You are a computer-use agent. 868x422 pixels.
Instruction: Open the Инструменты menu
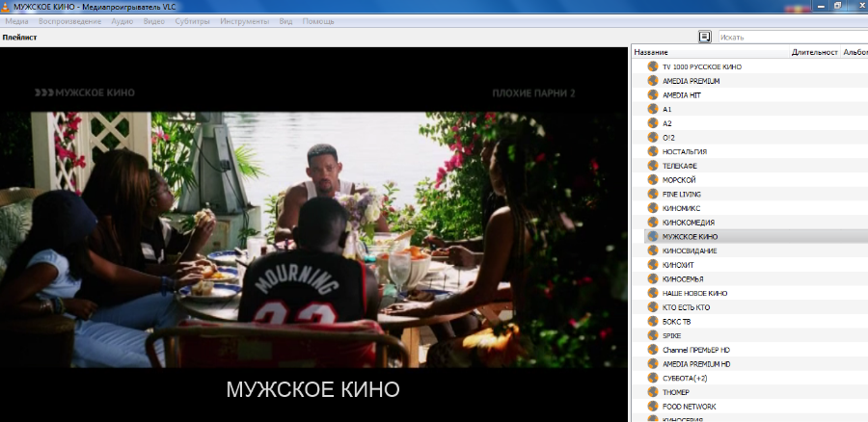[245, 21]
